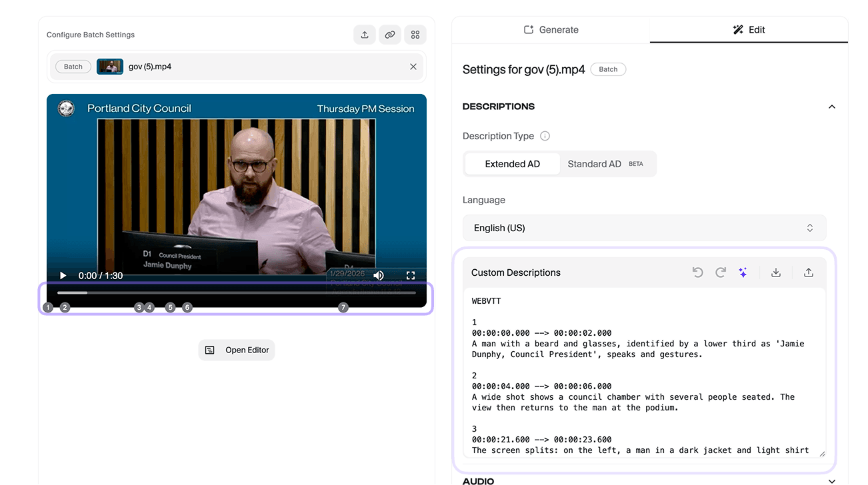
Task: Jump to timeline marker 7
Action: (x=343, y=307)
